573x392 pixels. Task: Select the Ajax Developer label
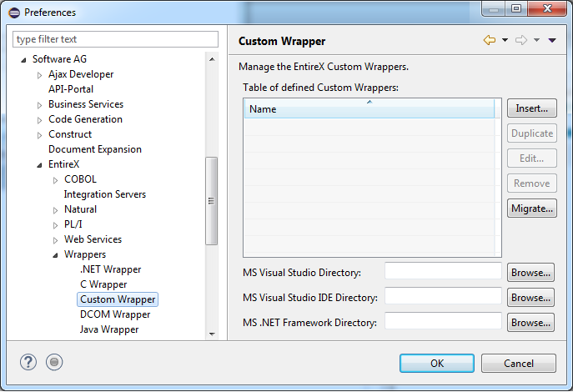tap(81, 74)
